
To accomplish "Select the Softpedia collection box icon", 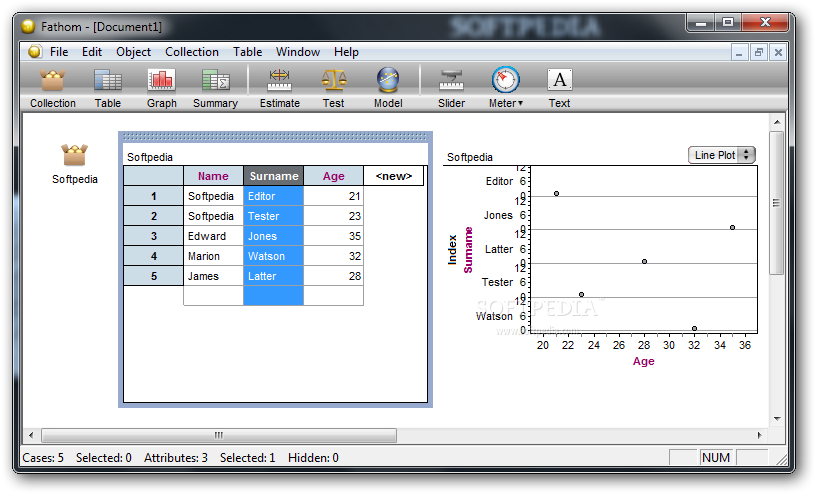I will (74, 155).
